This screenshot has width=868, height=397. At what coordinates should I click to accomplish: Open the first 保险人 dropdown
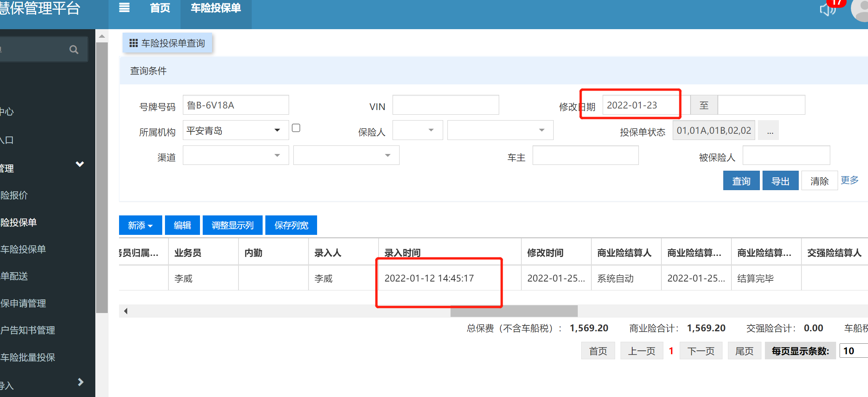click(417, 130)
